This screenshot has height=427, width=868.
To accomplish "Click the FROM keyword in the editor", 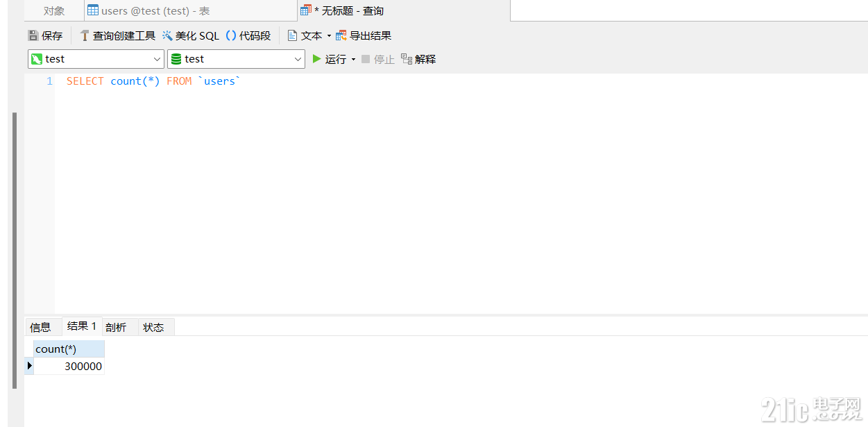I will click(x=179, y=81).
